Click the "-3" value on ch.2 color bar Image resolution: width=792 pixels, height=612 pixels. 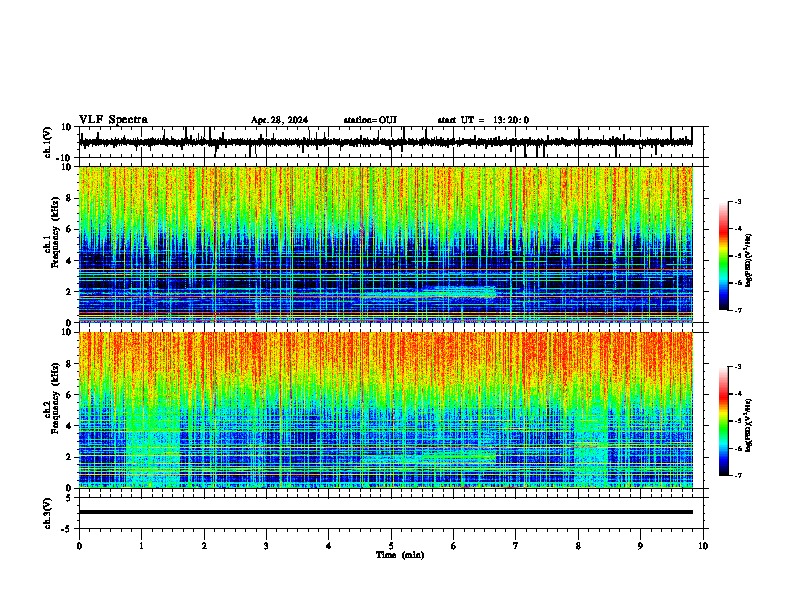tap(738, 367)
